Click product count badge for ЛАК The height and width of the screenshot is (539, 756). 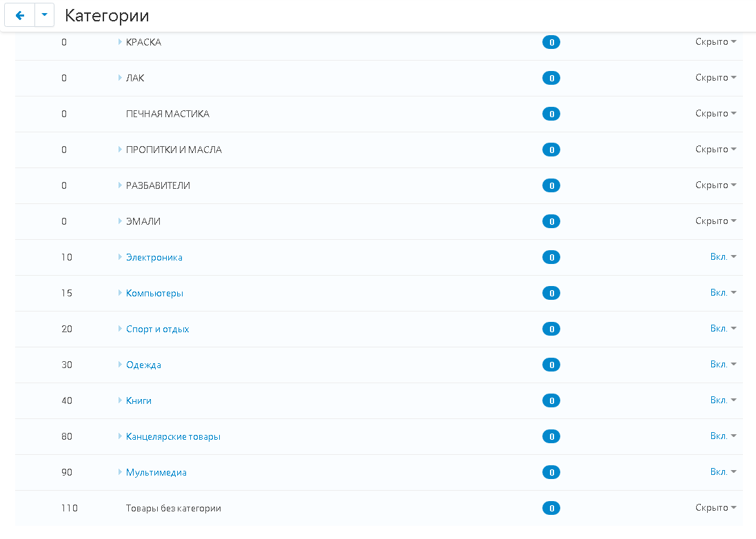[551, 78]
